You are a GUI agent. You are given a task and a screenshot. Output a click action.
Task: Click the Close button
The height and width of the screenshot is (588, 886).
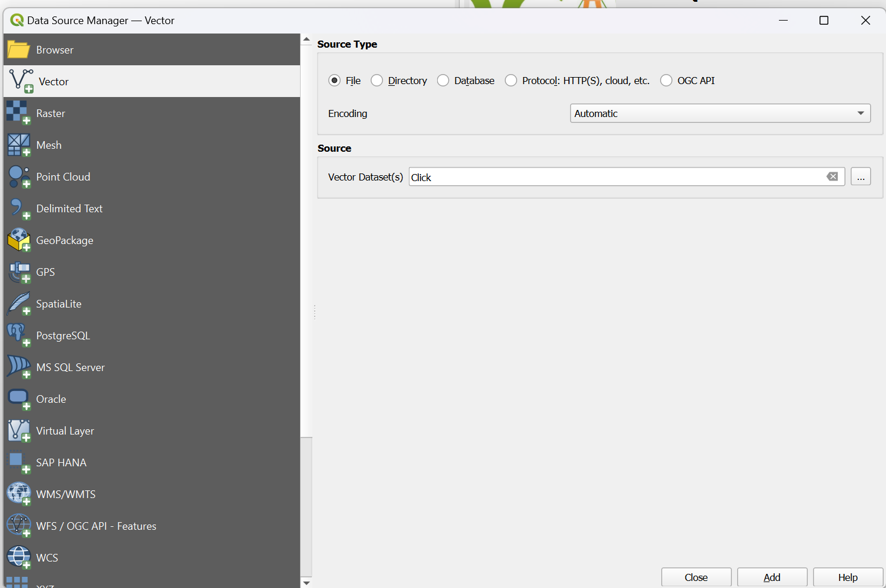696,577
